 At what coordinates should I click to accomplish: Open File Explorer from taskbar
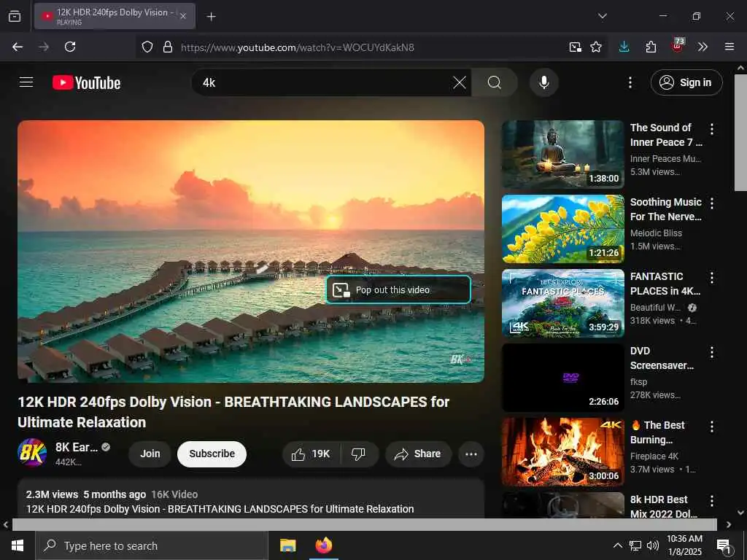click(x=287, y=545)
